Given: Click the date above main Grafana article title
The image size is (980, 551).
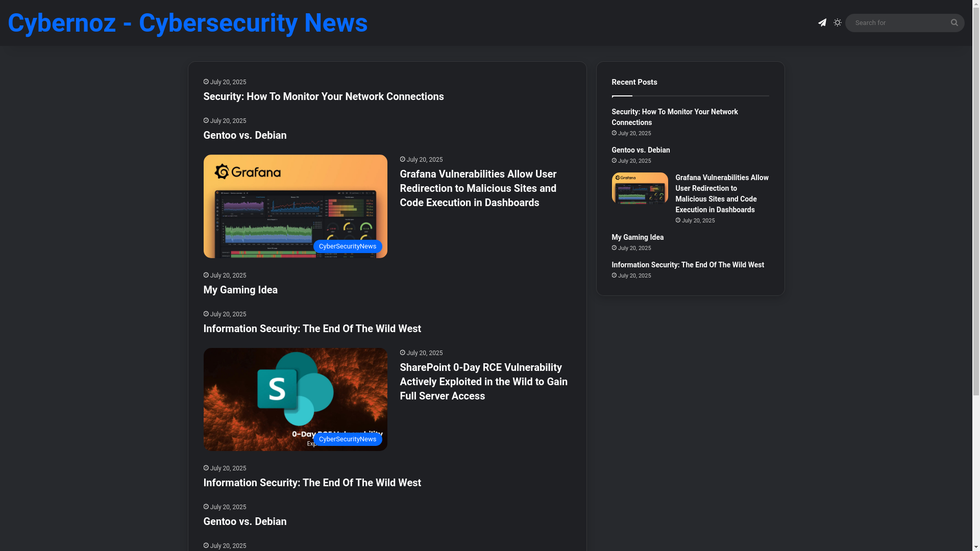Looking at the screenshot, I should tap(421, 160).
